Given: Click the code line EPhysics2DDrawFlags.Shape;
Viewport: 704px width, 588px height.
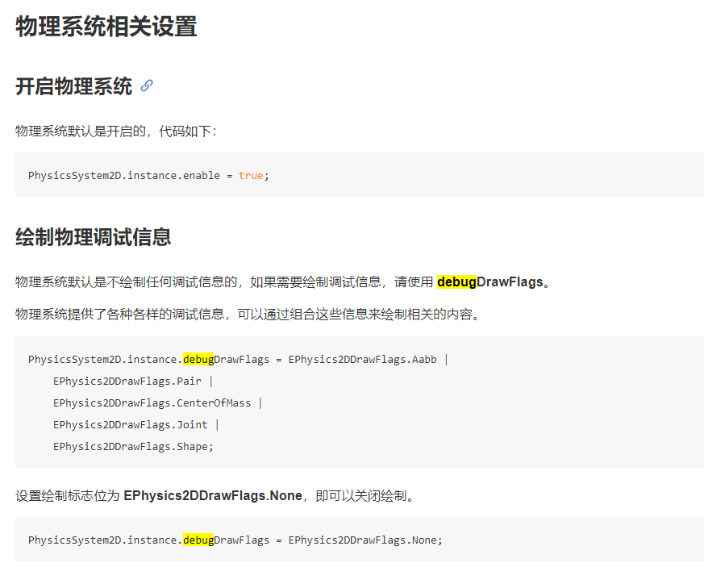Looking at the screenshot, I should click(133, 447).
